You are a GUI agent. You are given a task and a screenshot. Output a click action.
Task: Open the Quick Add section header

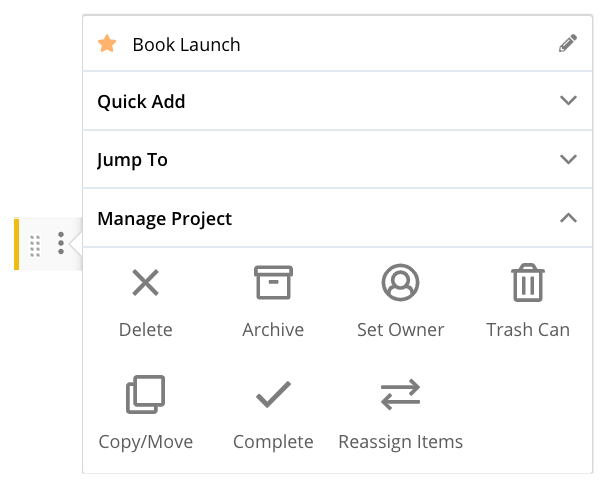(x=338, y=101)
